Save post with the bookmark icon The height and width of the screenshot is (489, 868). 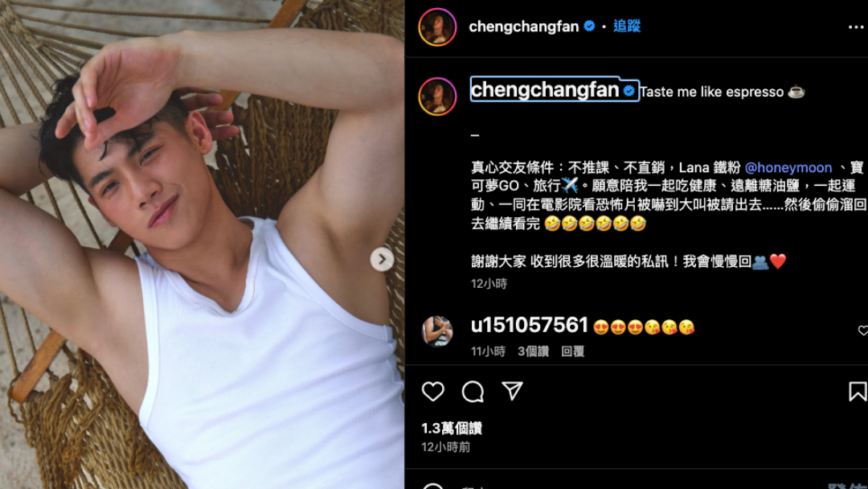click(857, 391)
